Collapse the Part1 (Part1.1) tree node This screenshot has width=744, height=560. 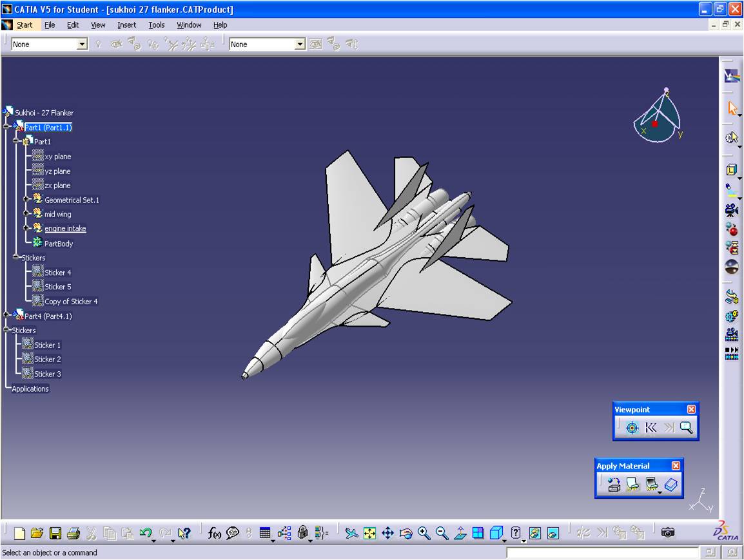tap(6, 126)
